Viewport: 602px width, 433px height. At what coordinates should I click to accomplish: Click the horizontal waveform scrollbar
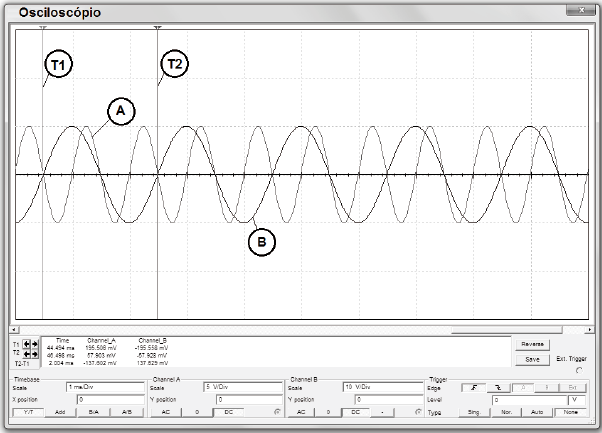pyautogui.click(x=300, y=329)
